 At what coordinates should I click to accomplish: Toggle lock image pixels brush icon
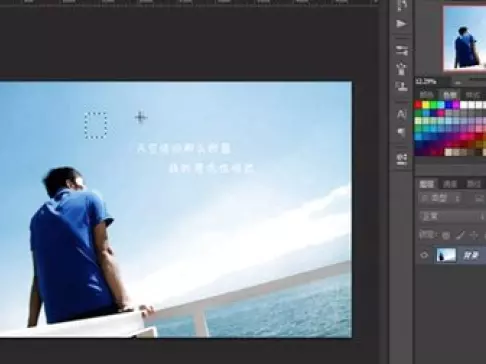(460, 235)
